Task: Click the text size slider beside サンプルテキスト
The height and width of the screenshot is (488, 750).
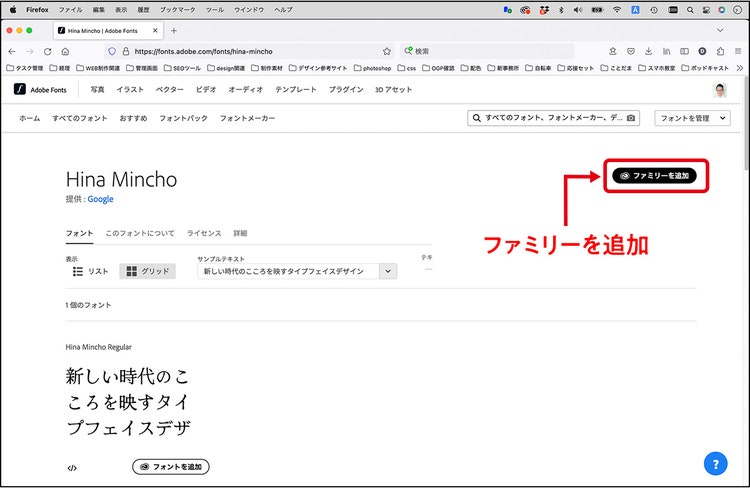Action: [x=428, y=269]
